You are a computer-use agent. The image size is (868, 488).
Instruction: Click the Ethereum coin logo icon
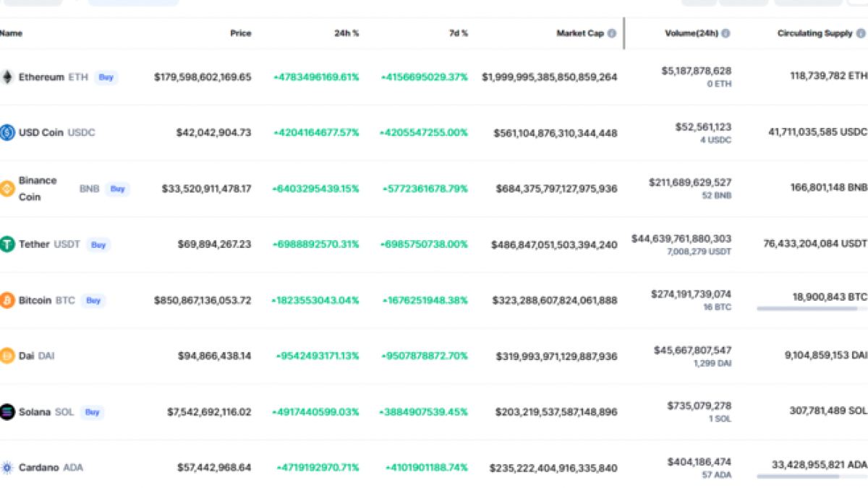click(x=7, y=77)
